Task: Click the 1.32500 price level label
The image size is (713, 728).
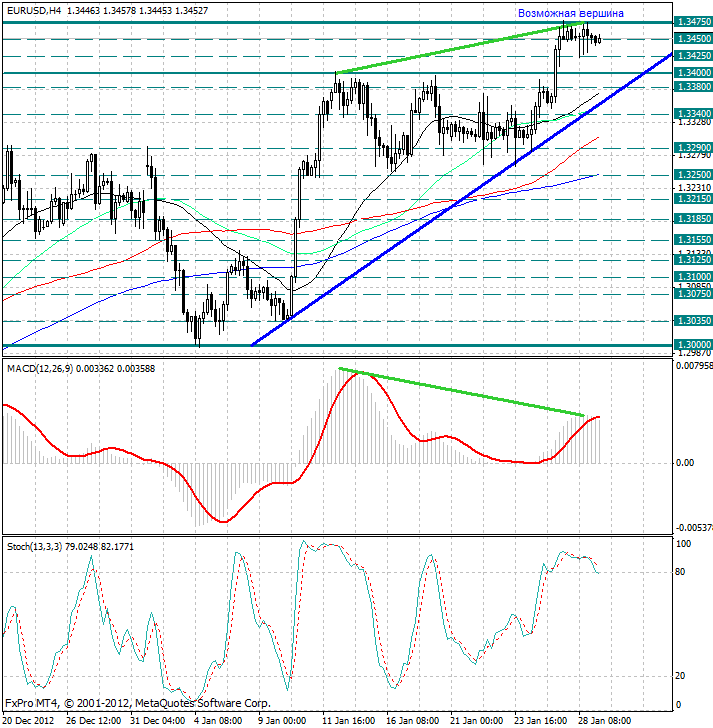Action: click(694, 175)
